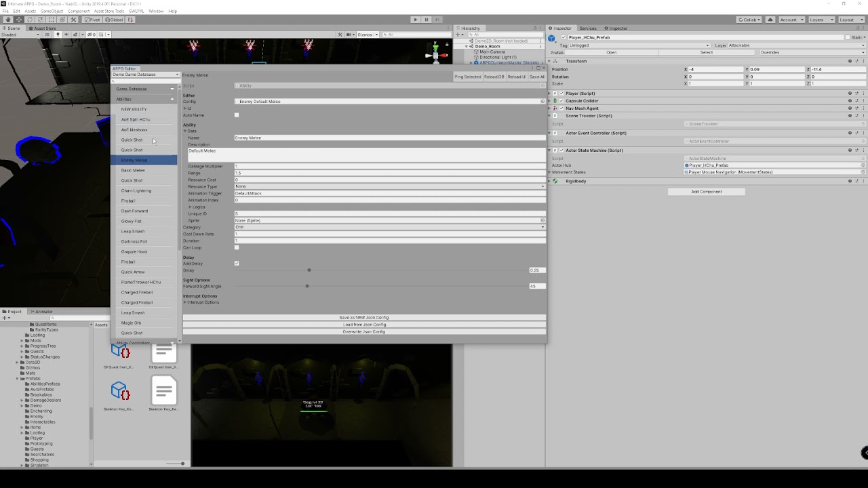Start Play mode
868x488 pixels.
click(416, 20)
